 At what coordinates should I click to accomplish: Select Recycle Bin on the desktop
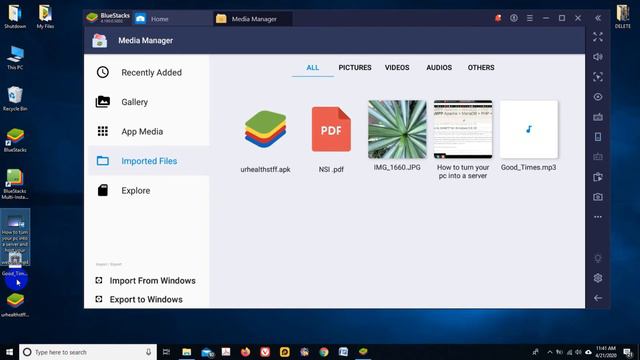click(x=15, y=98)
